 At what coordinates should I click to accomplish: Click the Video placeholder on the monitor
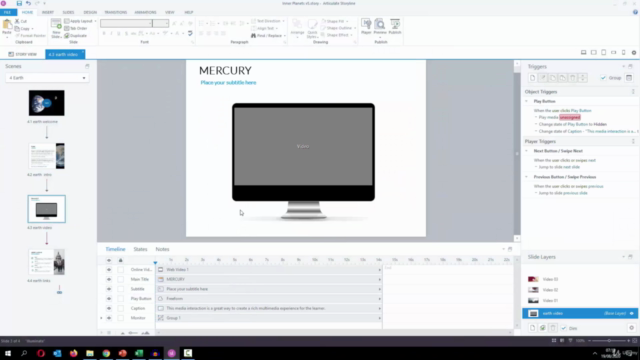[x=303, y=146]
